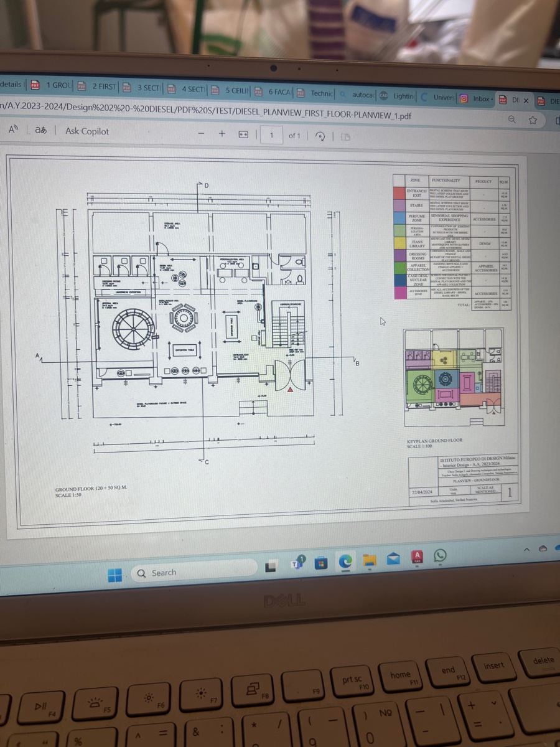Click the rotate page icon

[320, 136]
